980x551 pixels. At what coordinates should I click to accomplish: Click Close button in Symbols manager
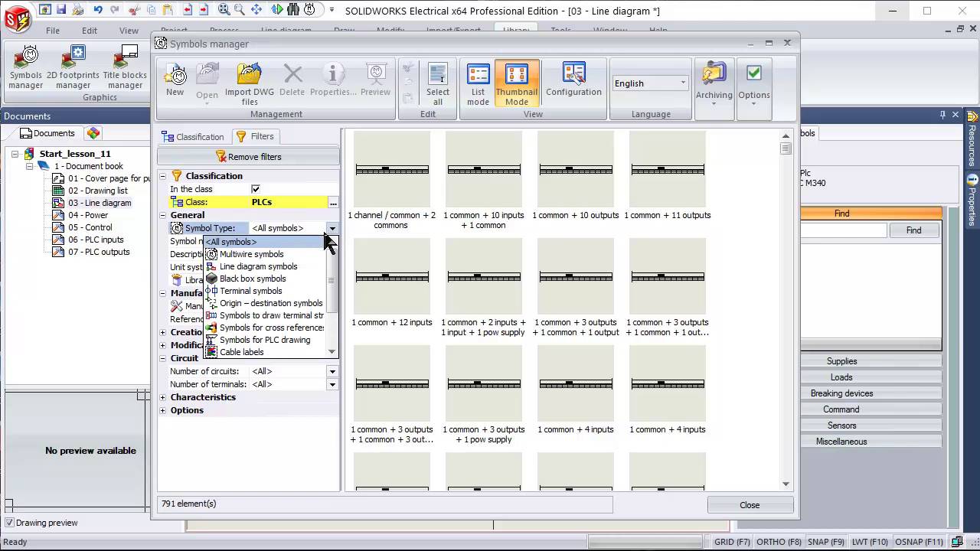point(750,505)
